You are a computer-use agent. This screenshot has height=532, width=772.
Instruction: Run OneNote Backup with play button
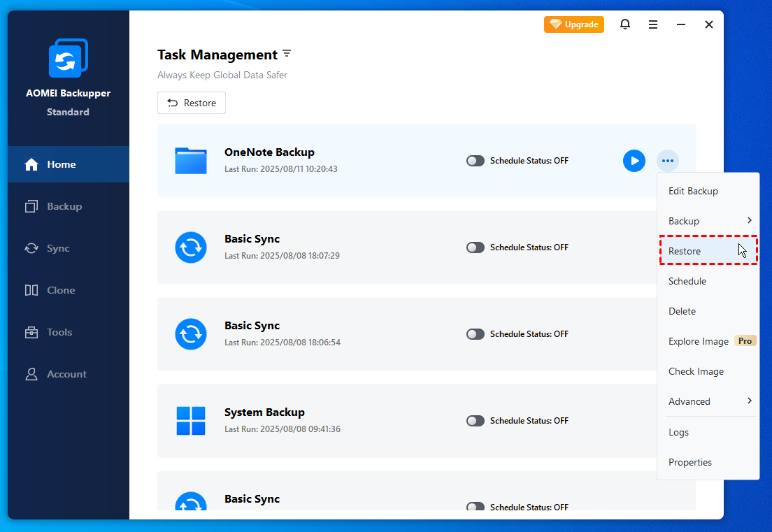[x=634, y=161]
